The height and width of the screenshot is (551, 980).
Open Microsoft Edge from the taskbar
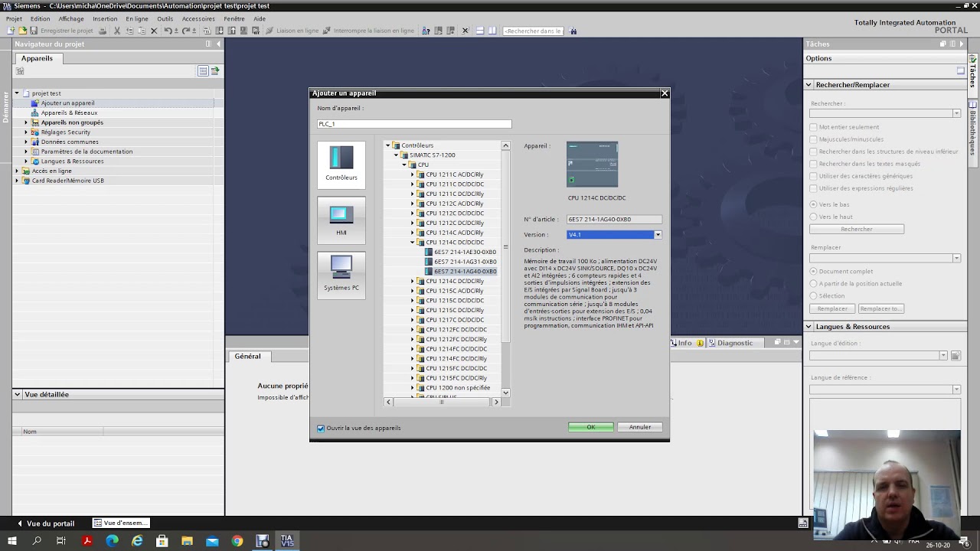pyautogui.click(x=113, y=541)
